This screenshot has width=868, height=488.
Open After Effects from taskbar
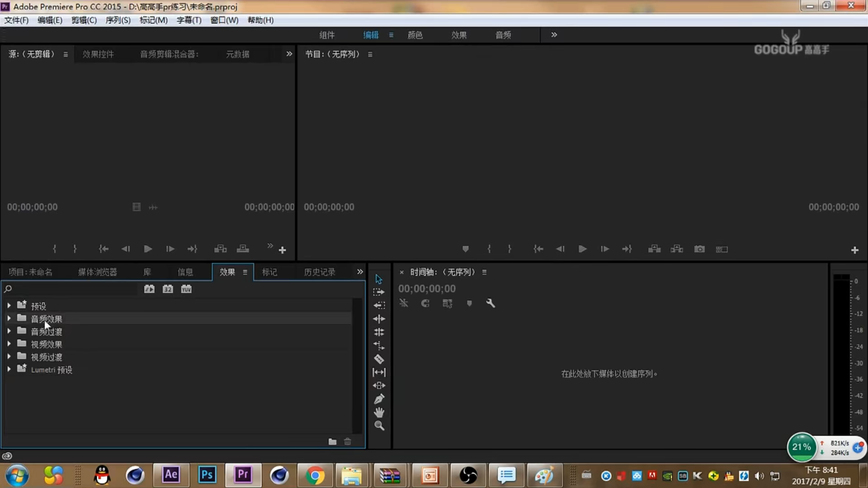(x=171, y=475)
